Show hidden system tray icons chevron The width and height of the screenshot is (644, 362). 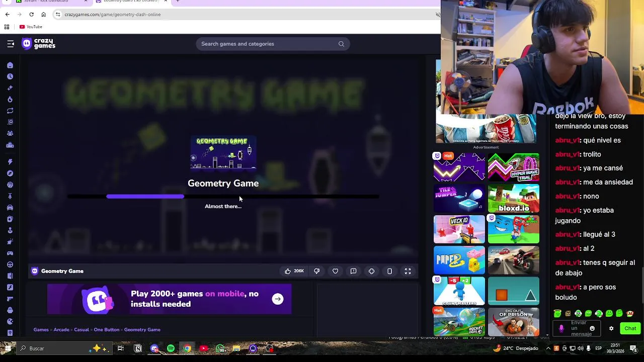pos(548,348)
